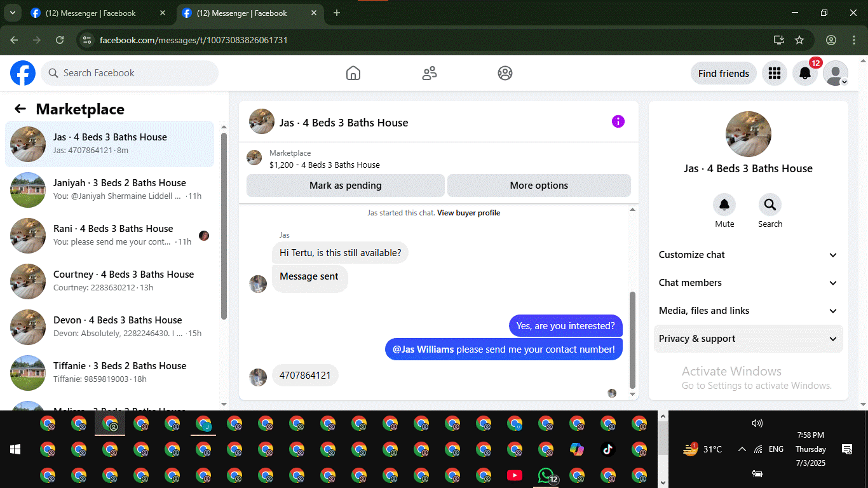
Task: Open Rani 4 Beds 3 Baths conversation
Action: tap(110, 236)
